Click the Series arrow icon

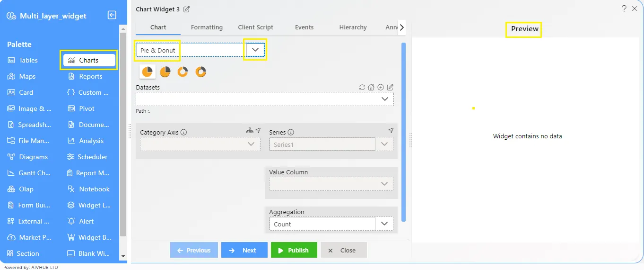coord(391,130)
